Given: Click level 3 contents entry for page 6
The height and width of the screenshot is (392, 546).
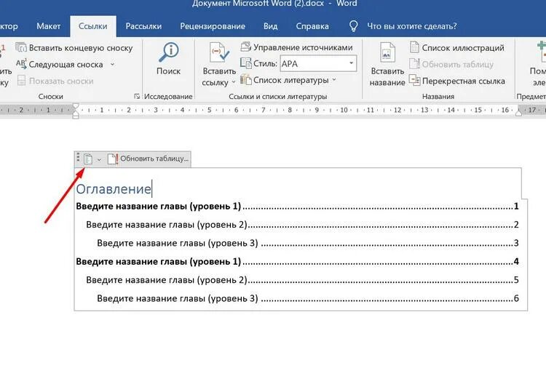Looking at the screenshot, I should (x=308, y=298).
